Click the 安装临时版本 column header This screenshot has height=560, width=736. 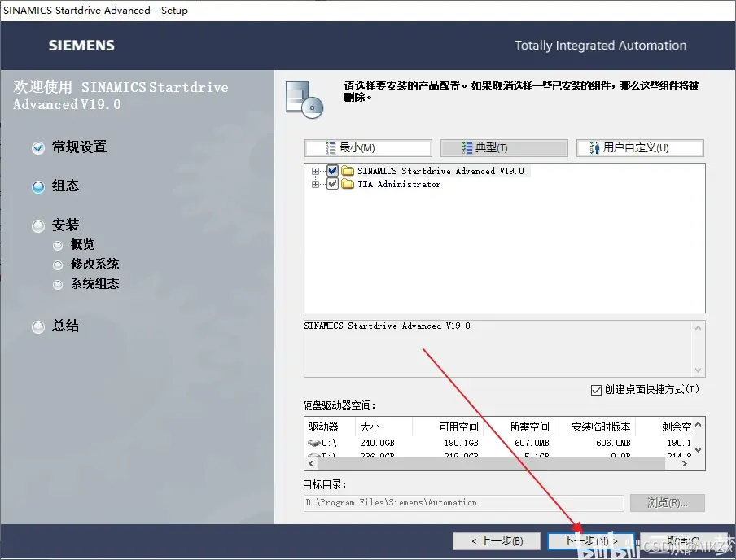coord(601,427)
